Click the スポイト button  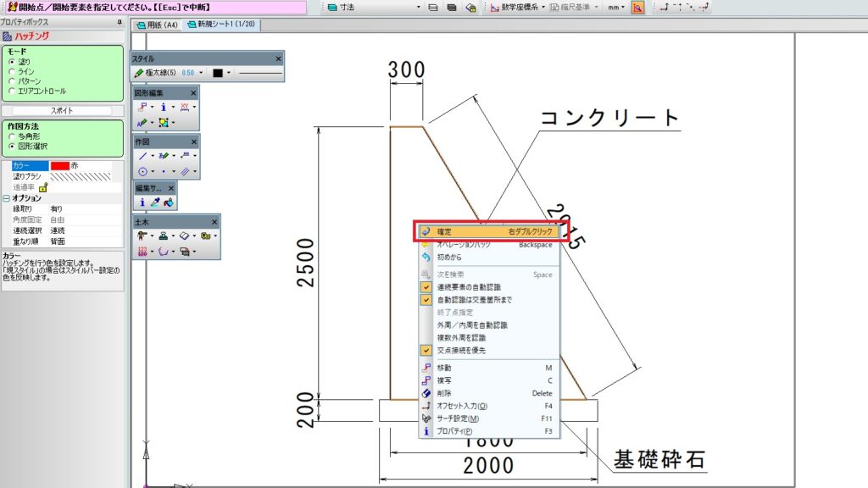[62, 111]
